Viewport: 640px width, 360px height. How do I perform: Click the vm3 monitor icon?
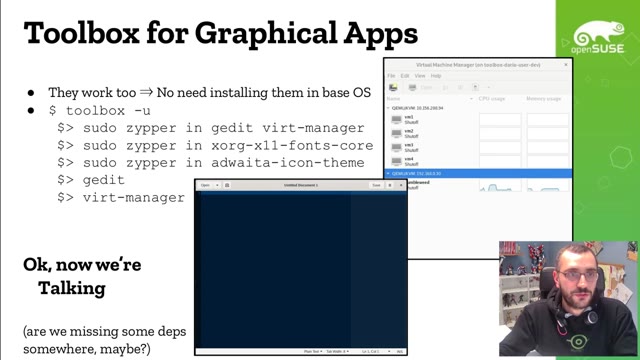click(x=396, y=147)
